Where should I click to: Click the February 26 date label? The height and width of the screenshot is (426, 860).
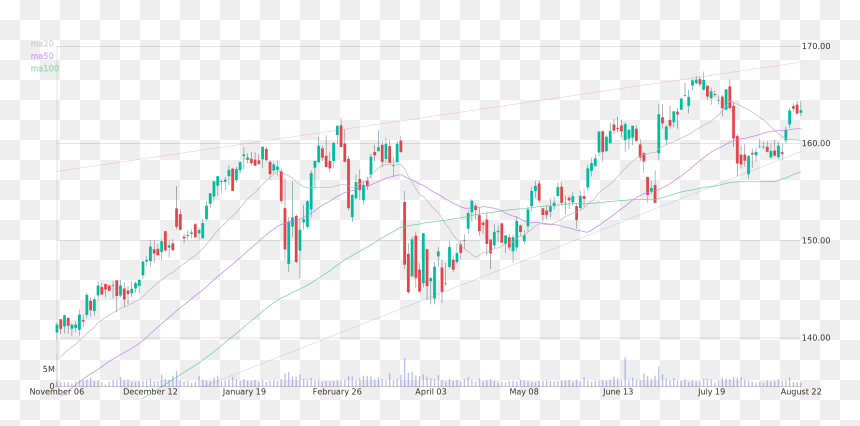click(338, 392)
